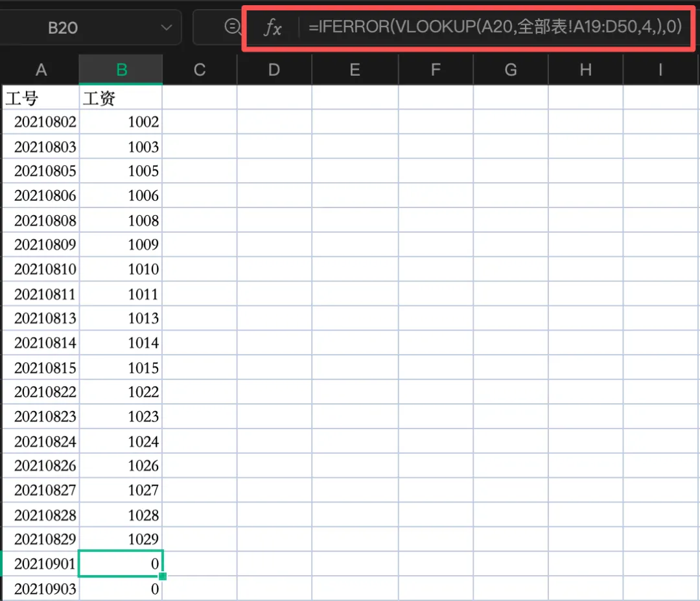Click the header cell 工号

[41, 97]
